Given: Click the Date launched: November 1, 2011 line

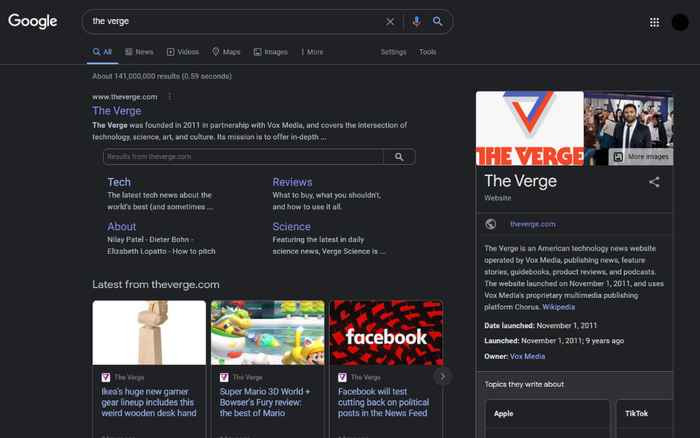Looking at the screenshot, I should click(541, 325).
